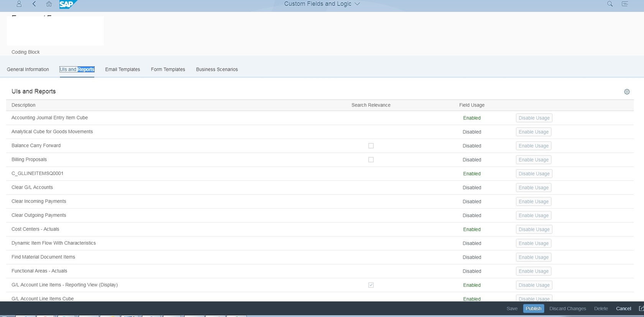This screenshot has height=317, width=644.
Task: Enable usage for Find Material Document Items
Action: point(534,257)
